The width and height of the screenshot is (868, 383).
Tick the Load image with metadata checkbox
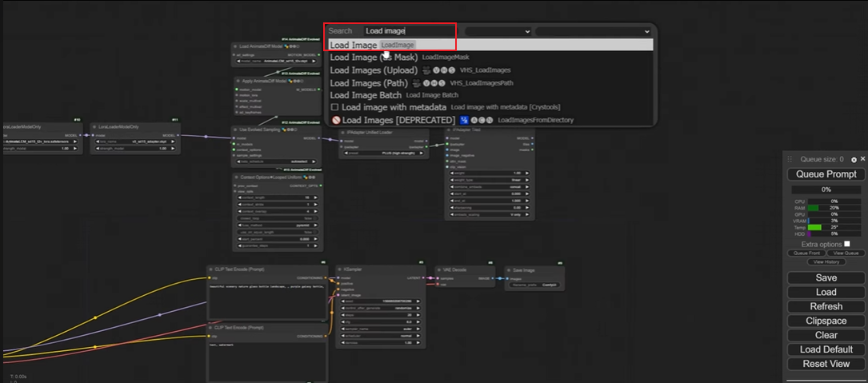334,107
